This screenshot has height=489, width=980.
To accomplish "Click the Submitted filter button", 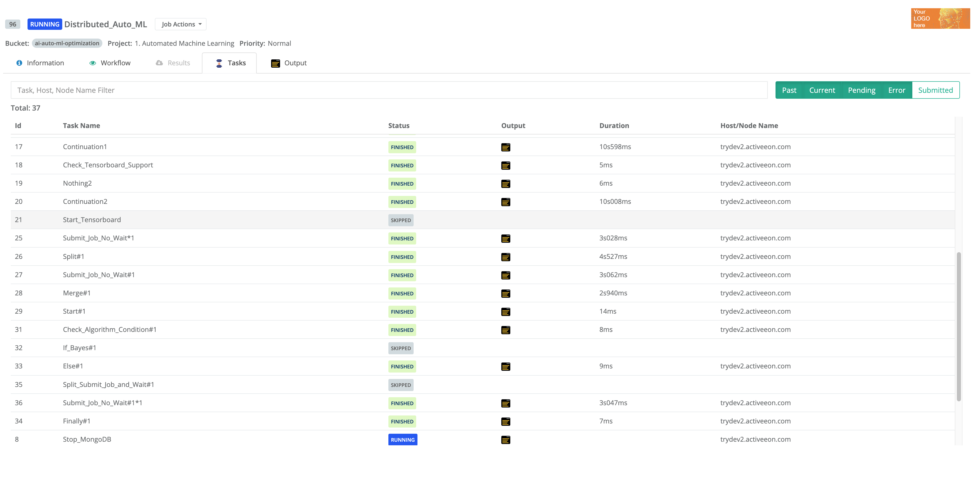I will tap(936, 89).
